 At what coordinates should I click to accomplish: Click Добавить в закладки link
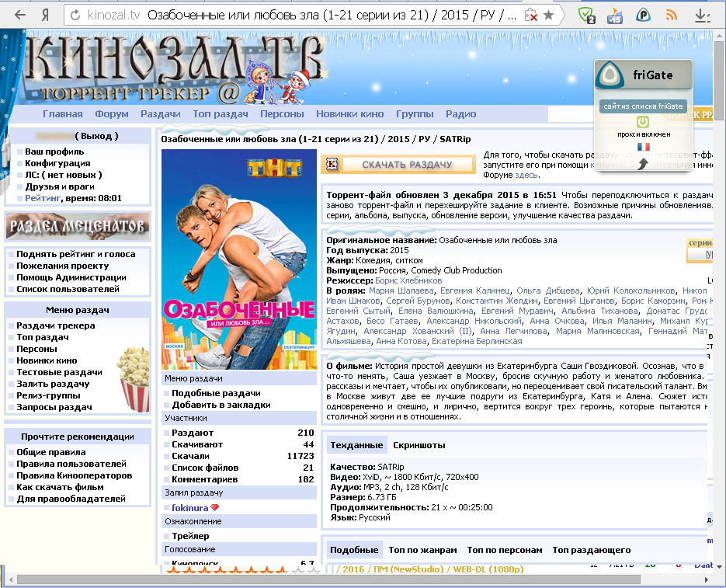[221, 405]
